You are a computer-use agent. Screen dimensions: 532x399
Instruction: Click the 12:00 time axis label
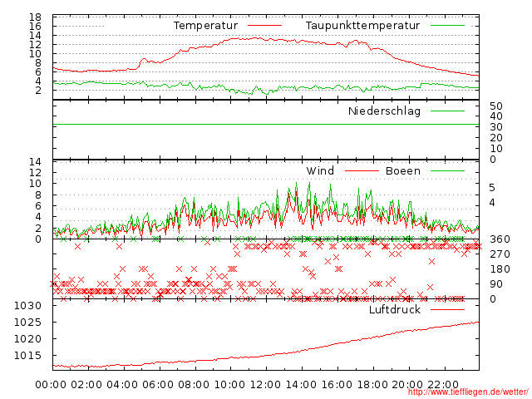click(x=265, y=384)
